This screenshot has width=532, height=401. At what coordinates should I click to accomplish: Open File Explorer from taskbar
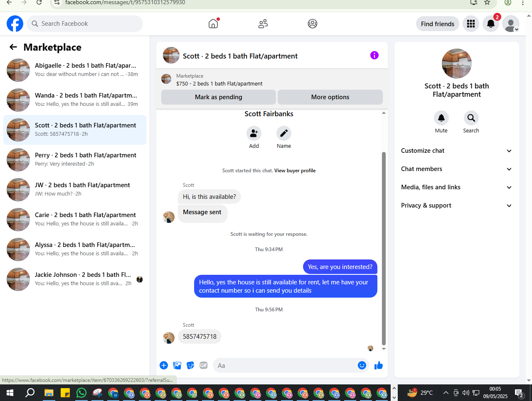click(49, 393)
